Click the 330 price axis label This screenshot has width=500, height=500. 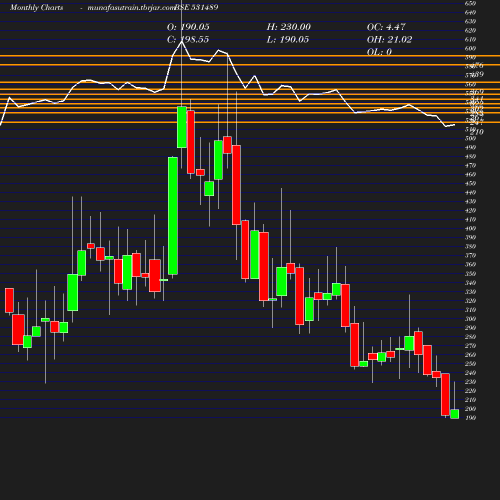[470, 292]
